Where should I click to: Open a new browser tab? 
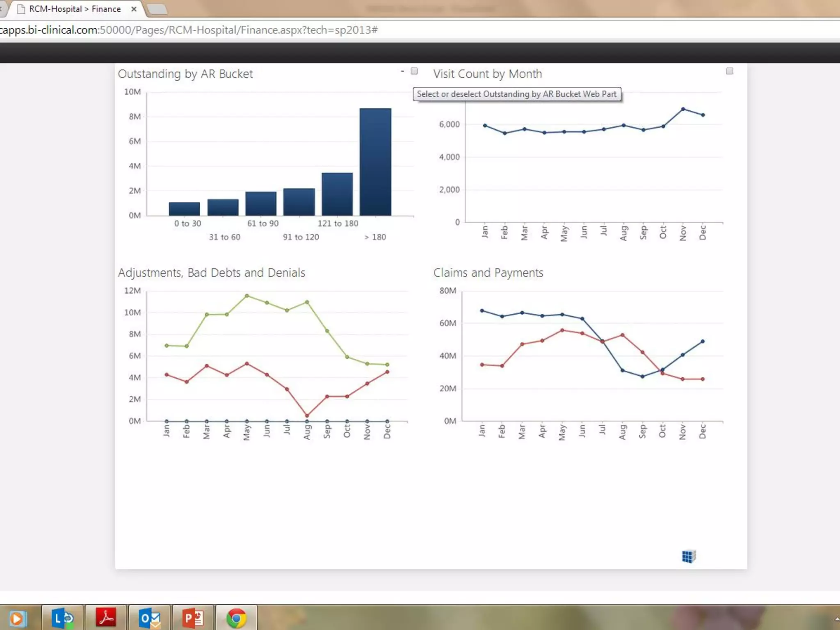(x=157, y=9)
